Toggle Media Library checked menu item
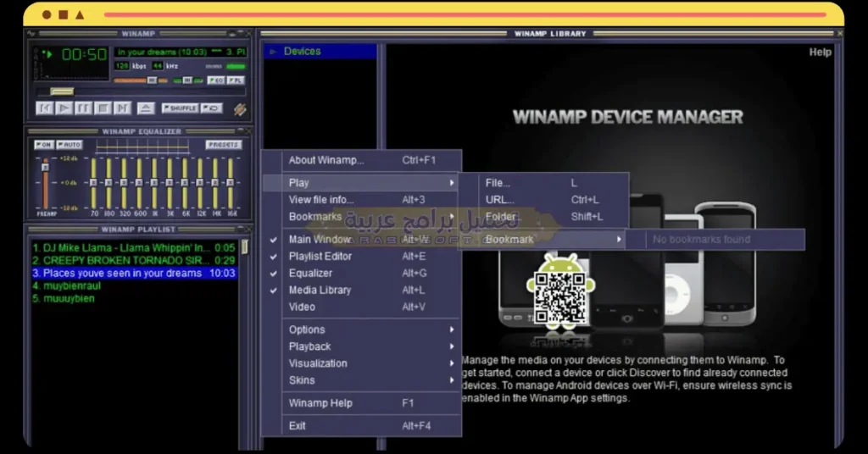Viewport: 868px width, 454px height. tap(361, 291)
